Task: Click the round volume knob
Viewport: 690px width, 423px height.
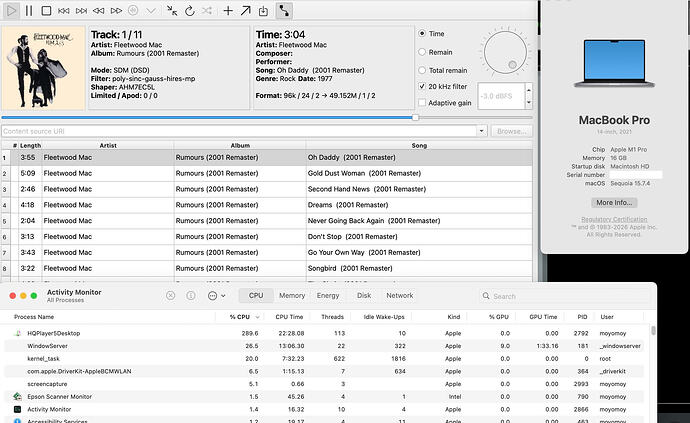Action: (505, 52)
